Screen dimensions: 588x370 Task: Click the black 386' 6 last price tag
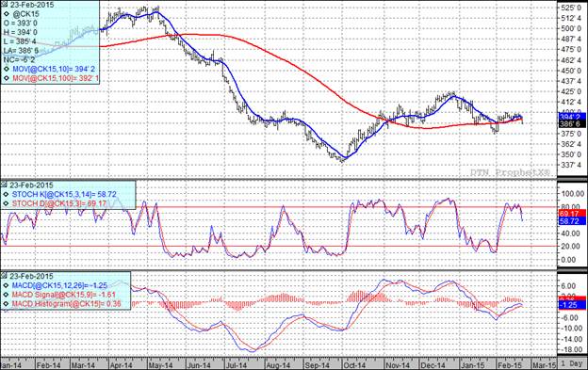click(x=572, y=124)
